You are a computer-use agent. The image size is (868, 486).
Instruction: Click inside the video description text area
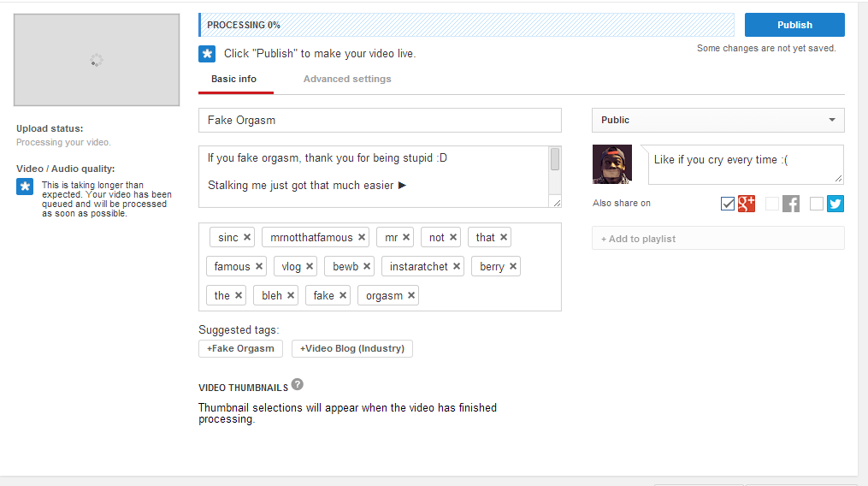(x=374, y=177)
